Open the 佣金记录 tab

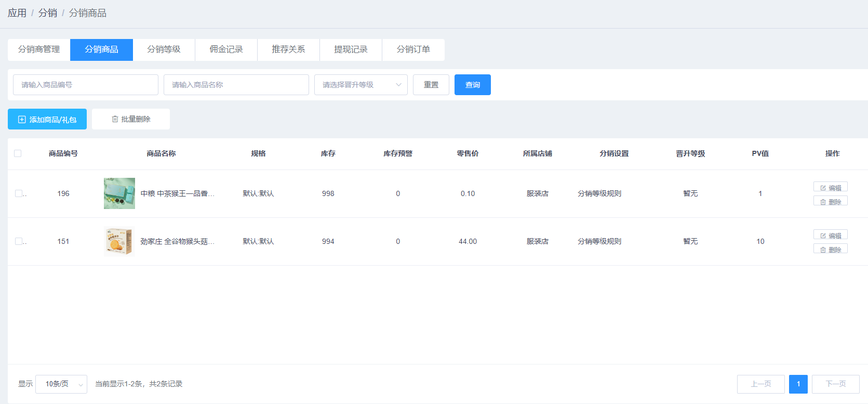[226, 49]
